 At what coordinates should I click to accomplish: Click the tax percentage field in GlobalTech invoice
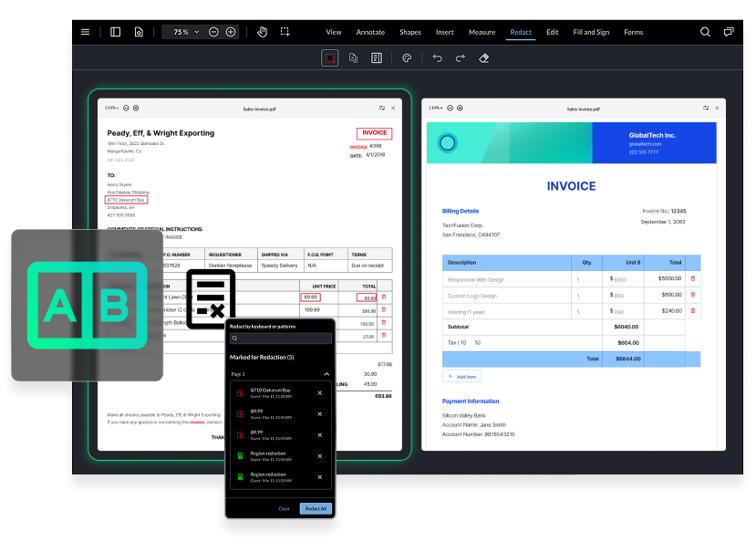[x=471, y=343]
